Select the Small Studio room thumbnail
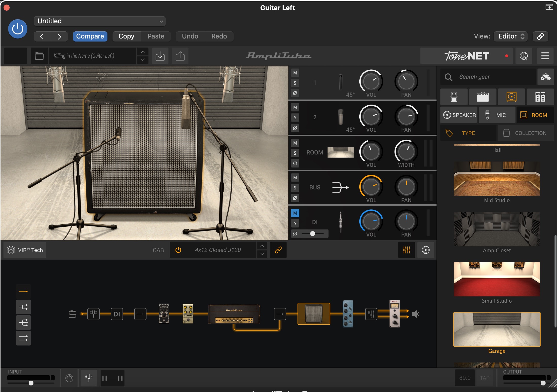The width and height of the screenshot is (557, 392). (x=497, y=279)
